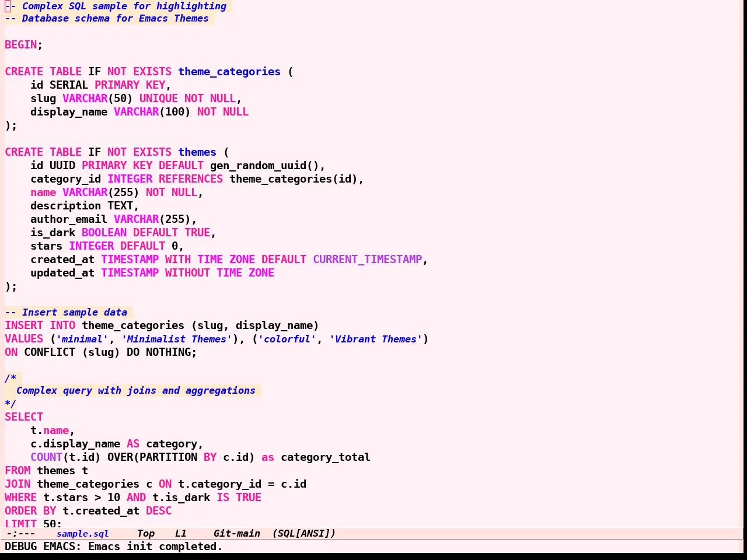Click WITHOUT keyword on updated_at line
Screen dimensions: 747x560
click(187, 273)
